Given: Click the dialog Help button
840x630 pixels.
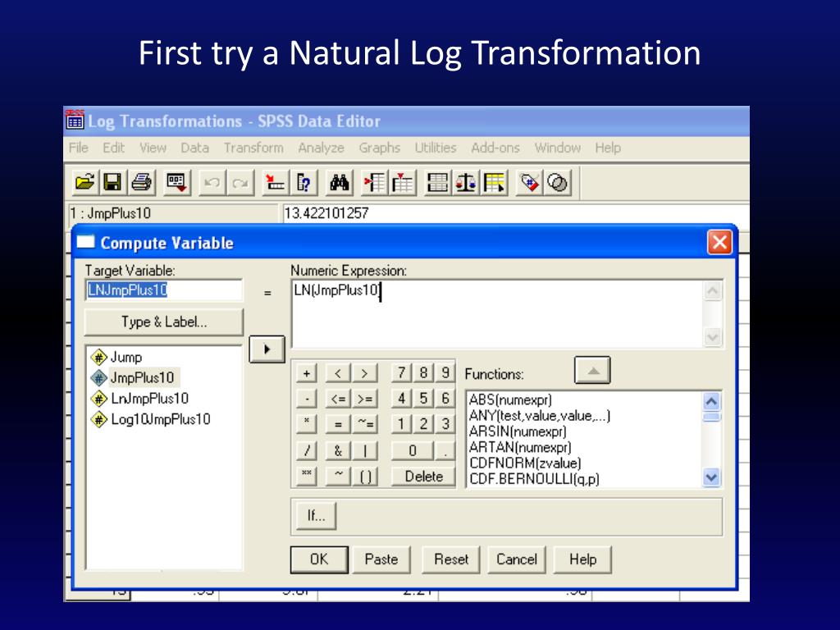Looking at the screenshot, I should (x=582, y=559).
